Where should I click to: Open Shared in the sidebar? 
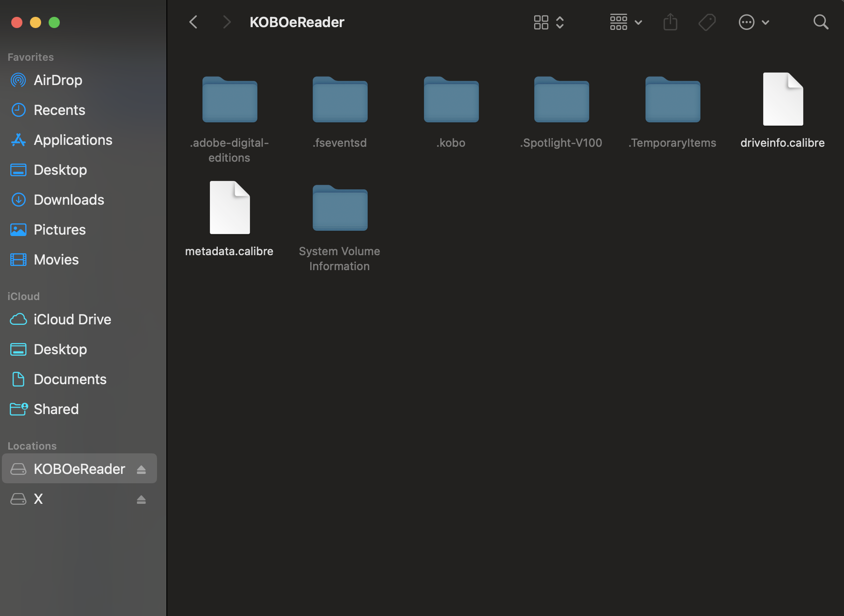click(79, 409)
